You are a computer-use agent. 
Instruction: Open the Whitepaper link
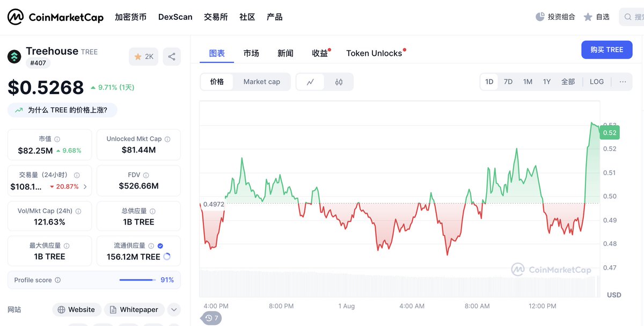[x=134, y=309]
